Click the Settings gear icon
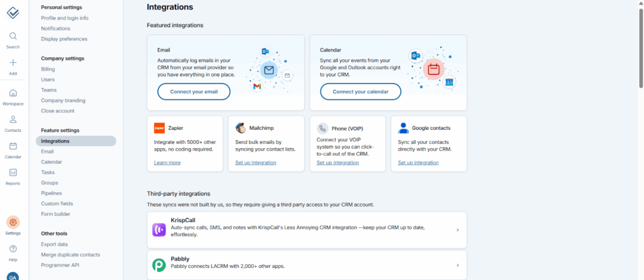This screenshot has width=644, height=280. 13,222
